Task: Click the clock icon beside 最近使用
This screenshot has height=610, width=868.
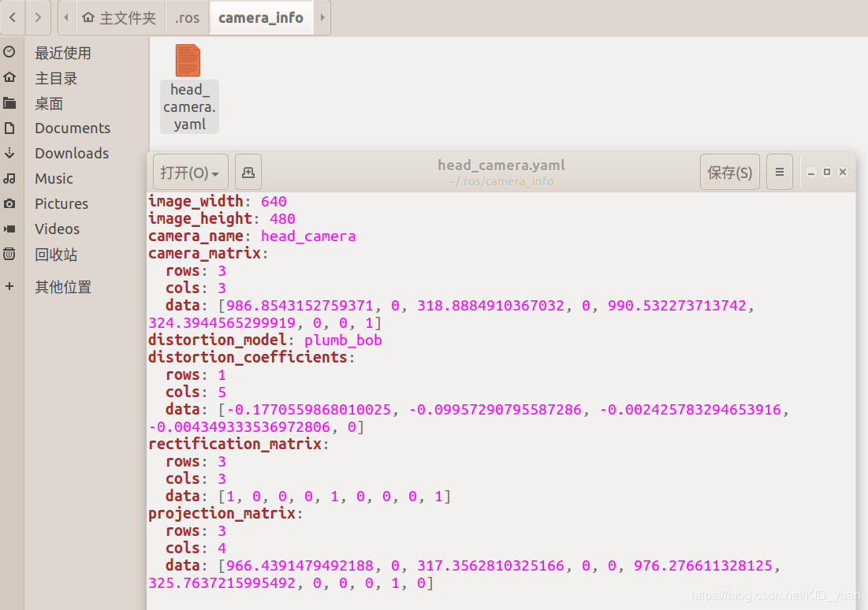Action: [9, 52]
